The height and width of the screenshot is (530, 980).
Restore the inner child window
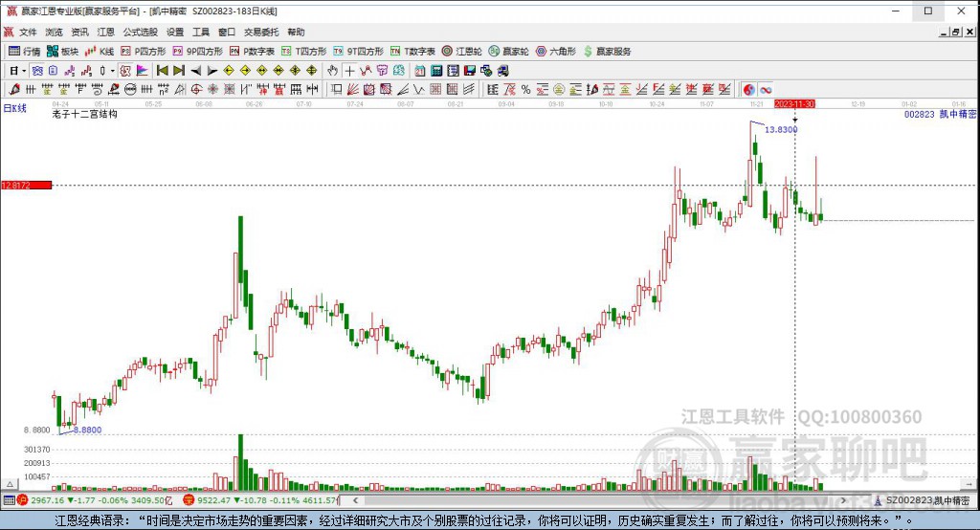click(956, 32)
